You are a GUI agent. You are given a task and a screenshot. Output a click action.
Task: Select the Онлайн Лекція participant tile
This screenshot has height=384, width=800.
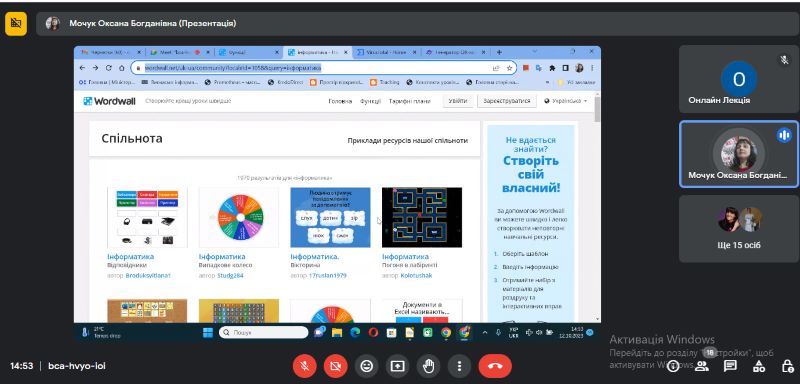[738, 79]
